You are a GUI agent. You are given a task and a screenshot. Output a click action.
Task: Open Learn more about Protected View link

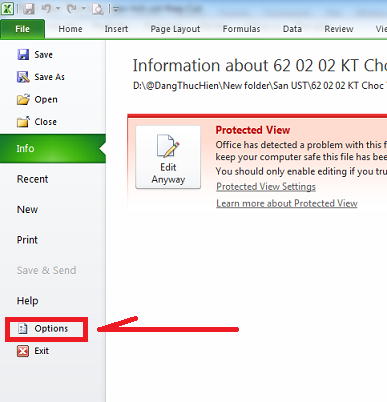[287, 203]
